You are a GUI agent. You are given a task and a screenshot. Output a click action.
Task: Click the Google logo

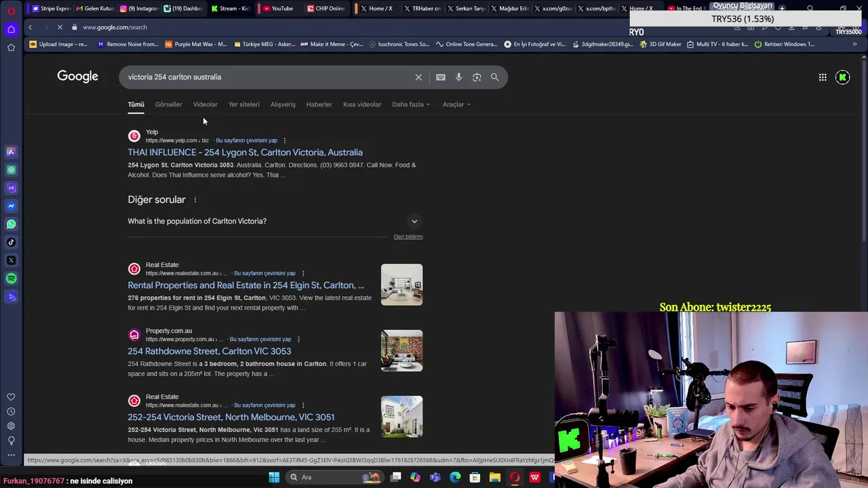78,77
